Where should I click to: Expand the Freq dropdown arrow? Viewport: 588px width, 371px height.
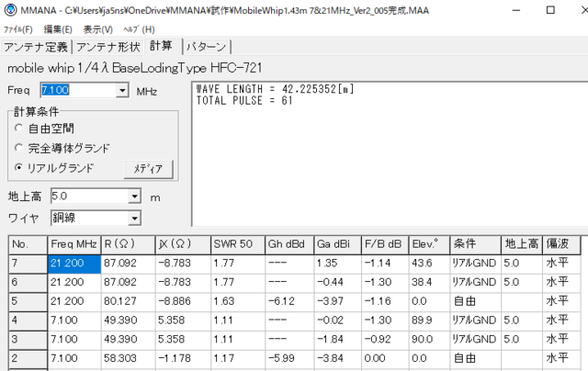coord(122,90)
